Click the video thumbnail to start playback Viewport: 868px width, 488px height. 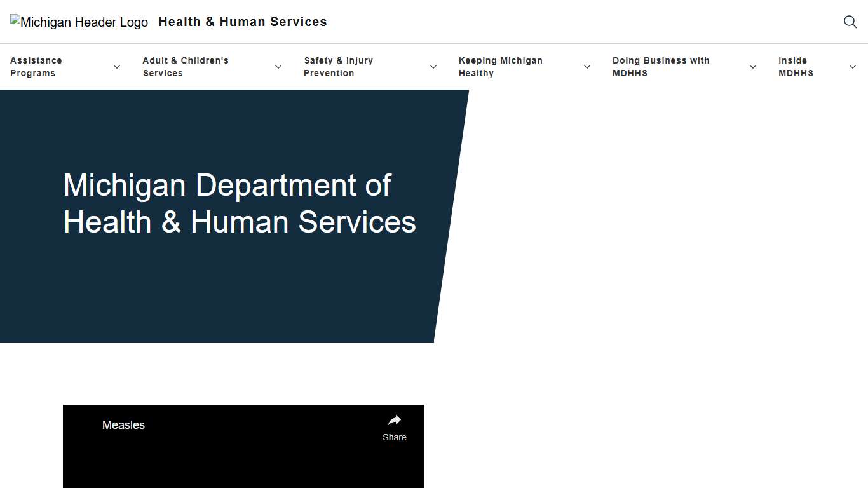243,464
